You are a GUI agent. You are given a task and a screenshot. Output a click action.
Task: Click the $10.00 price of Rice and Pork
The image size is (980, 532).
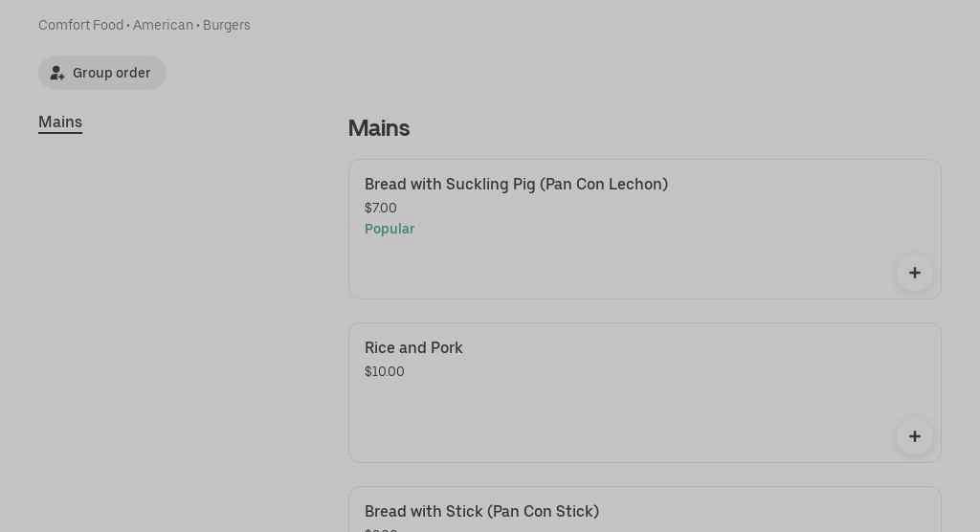[385, 371]
